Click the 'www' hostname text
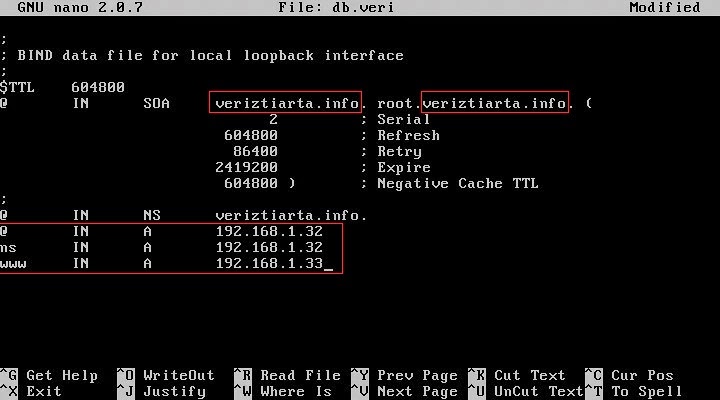The height and width of the screenshot is (400, 720). (x=13, y=264)
